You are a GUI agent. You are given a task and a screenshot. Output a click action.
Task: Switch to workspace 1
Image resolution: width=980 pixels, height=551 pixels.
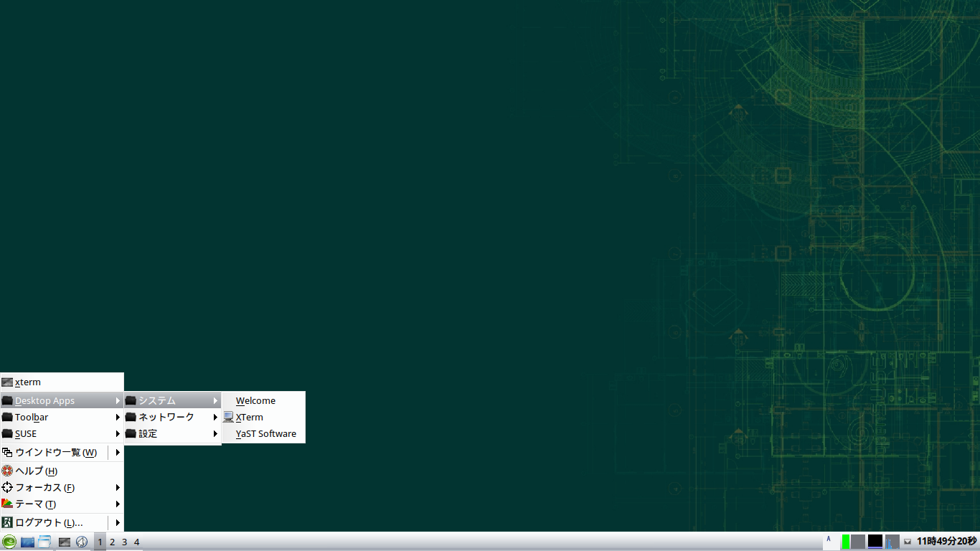100,542
